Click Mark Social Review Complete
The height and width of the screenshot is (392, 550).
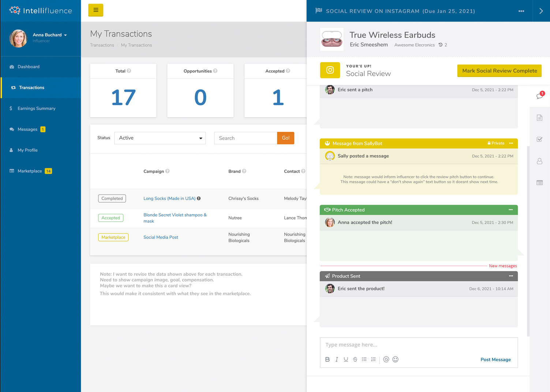(x=500, y=71)
